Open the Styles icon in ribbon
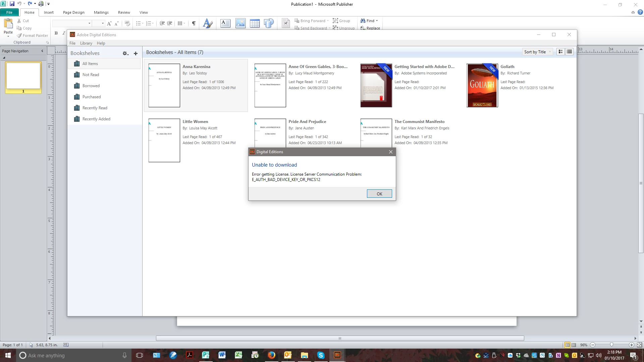 pos(208,23)
